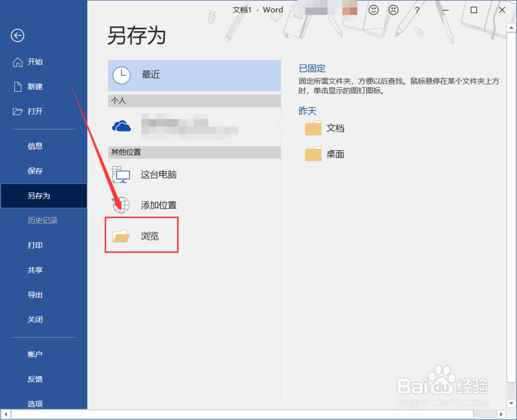The height and width of the screenshot is (420, 517).
Task: Click 浏览 to browse folders
Action: pos(142,235)
